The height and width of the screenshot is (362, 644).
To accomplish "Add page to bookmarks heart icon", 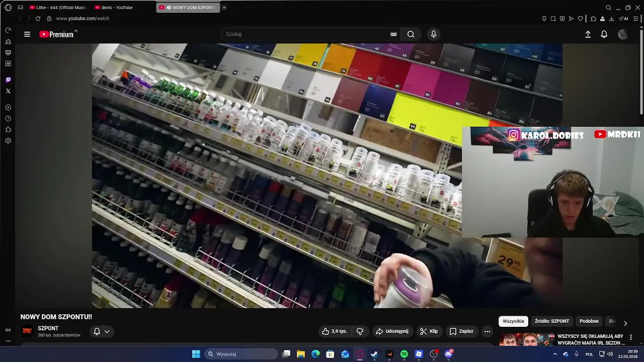I will pyautogui.click(x=580, y=19).
